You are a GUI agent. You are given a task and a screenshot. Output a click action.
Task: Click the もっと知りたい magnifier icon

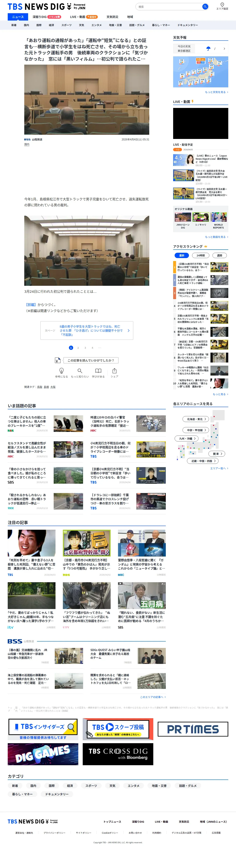pos(80,371)
